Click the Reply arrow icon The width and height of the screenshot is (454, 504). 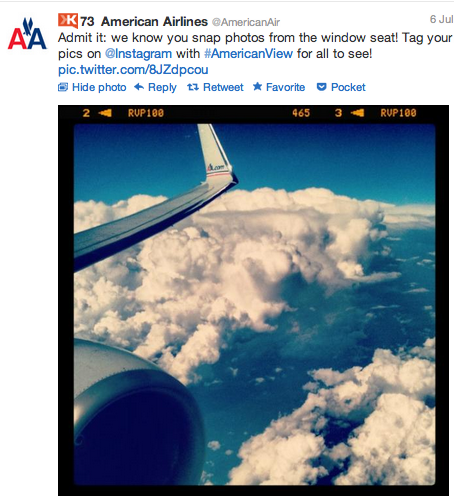[x=139, y=87]
